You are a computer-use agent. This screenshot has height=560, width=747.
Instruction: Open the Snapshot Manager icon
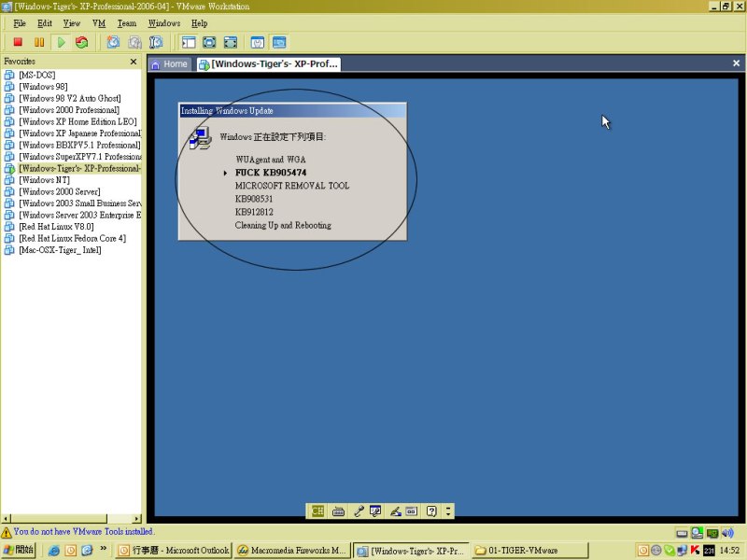point(156,42)
